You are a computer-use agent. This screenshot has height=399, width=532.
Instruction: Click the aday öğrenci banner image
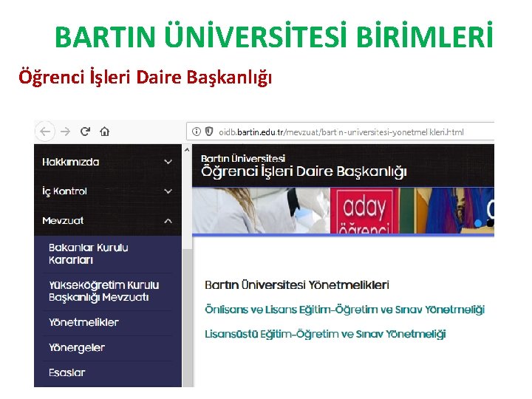click(365, 211)
